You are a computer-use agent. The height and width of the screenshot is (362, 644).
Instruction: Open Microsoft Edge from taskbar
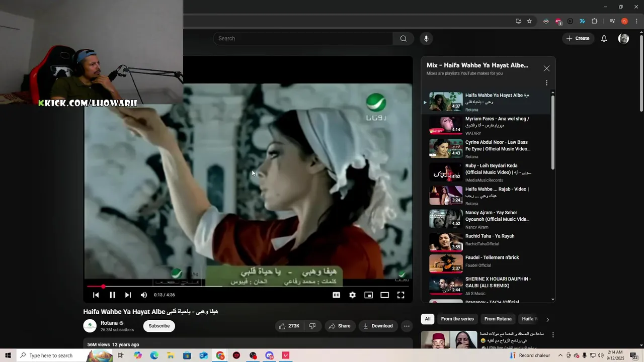[154, 355]
